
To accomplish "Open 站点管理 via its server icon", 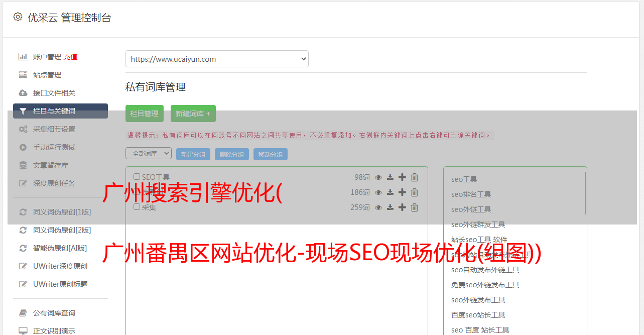I will (23, 75).
